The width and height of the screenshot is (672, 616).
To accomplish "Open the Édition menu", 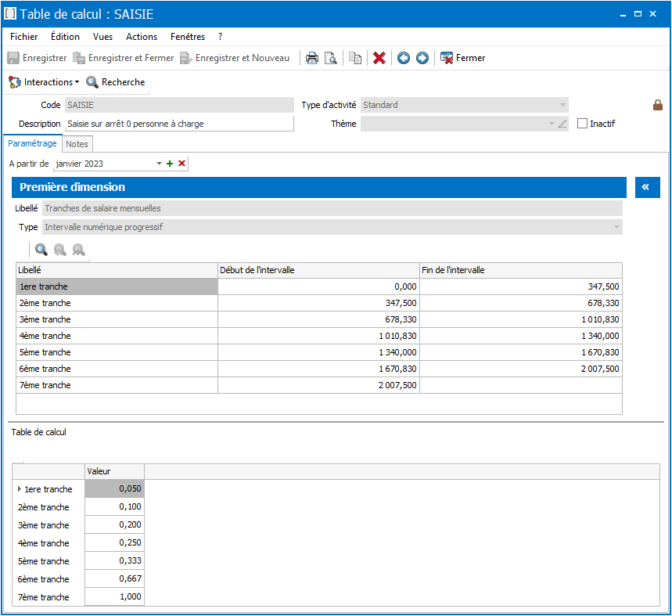I will 65,37.
